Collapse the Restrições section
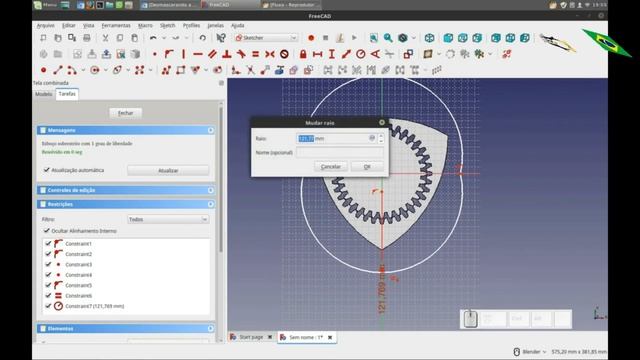The image size is (640, 360). click(x=211, y=204)
